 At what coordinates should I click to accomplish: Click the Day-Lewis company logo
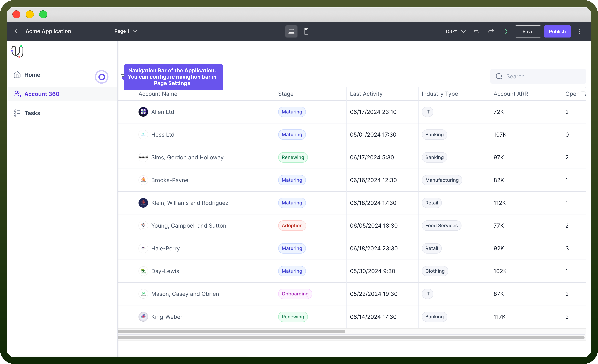[143, 271]
